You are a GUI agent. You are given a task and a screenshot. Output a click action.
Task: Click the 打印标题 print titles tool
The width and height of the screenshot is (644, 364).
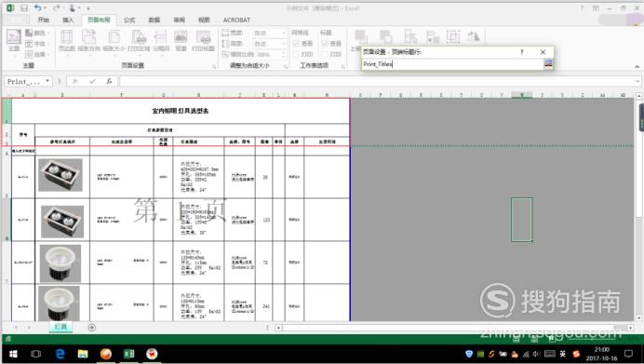click(203, 41)
